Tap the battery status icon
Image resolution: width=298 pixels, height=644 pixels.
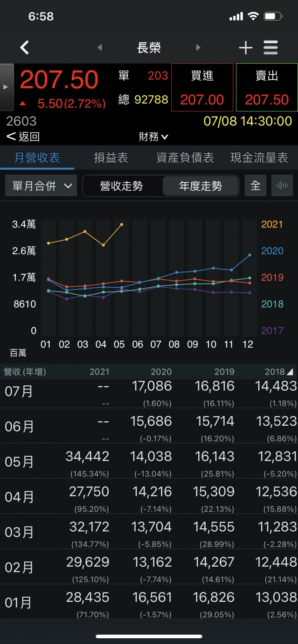point(273,17)
